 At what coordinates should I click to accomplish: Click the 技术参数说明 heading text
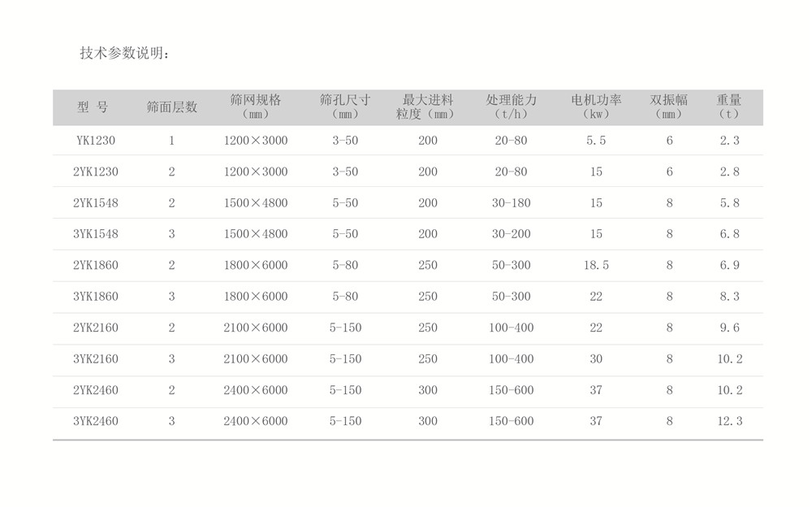point(124,54)
